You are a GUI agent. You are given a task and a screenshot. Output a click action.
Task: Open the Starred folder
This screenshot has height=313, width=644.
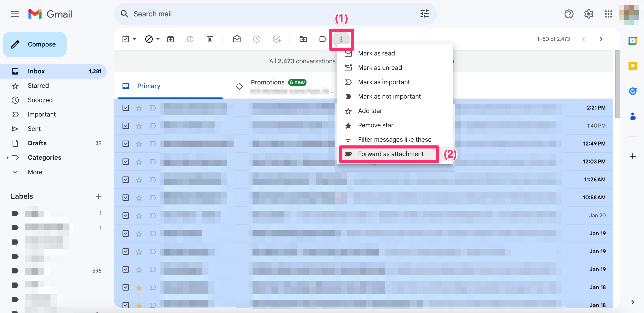pyautogui.click(x=53, y=86)
